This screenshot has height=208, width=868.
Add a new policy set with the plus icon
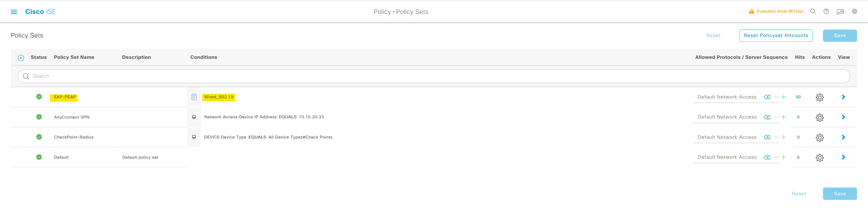pyautogui.click(x=20, y=57)
